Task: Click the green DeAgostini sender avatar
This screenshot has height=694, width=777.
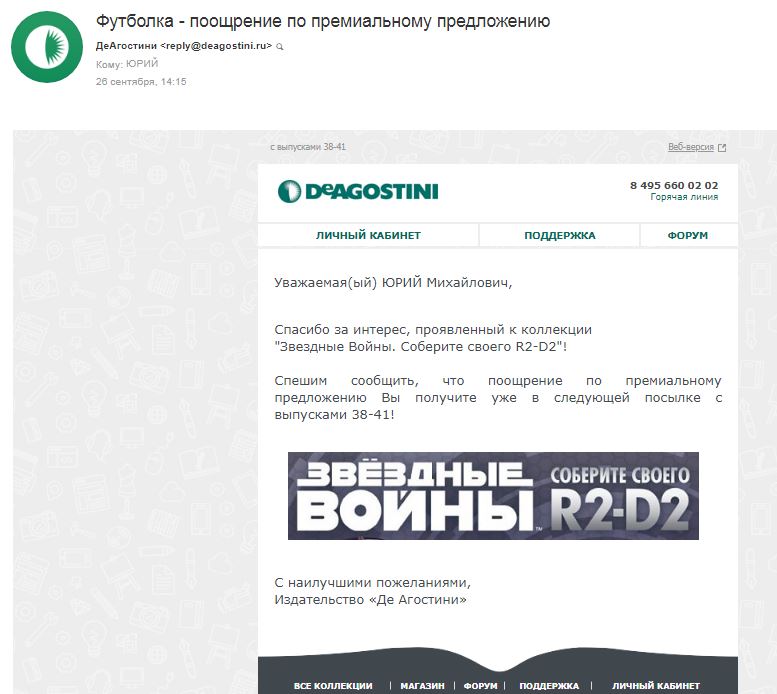Action: 47,47
